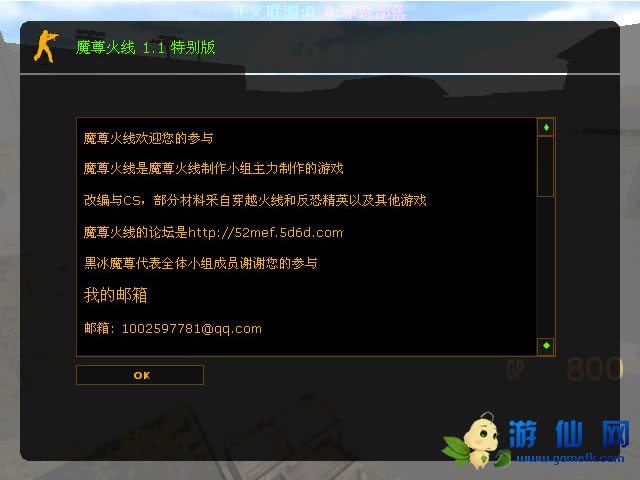This screenshot has width=640, height=480.
Task: Click the OK button
Action: click(x=140, y=375)
